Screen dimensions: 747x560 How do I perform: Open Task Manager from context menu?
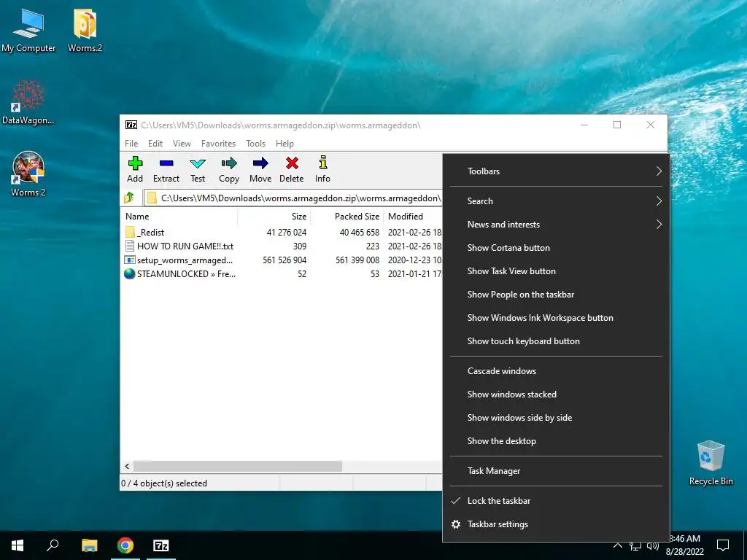556,471
